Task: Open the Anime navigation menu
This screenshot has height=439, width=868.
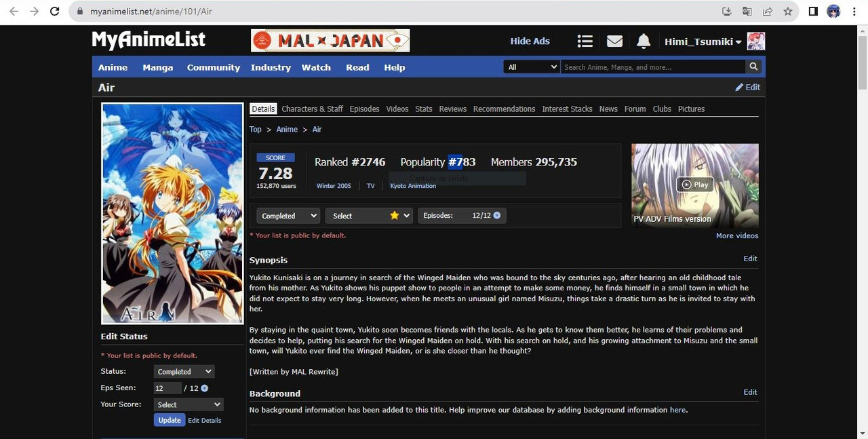Action: (113, 67)
